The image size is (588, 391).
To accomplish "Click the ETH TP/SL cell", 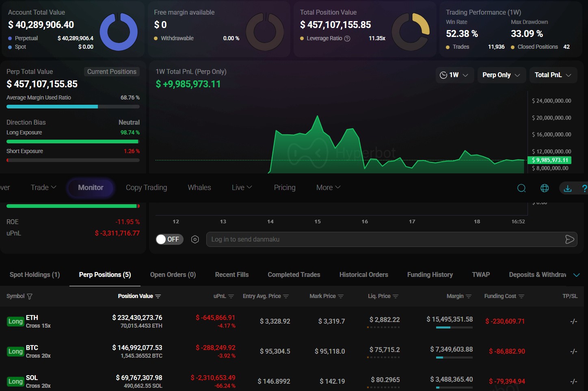I will click(x=573, y=322).
